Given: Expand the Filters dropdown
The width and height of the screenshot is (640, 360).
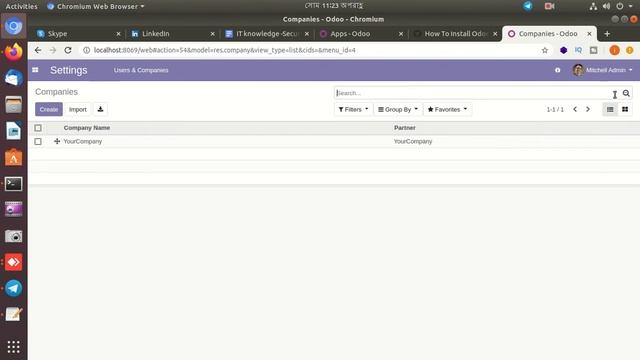Looking at the screenshot, I should pyautogui.click(x=353, y=109).
